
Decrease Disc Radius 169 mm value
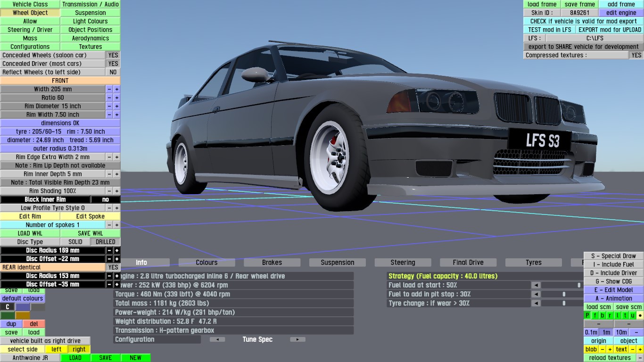coord(109,250)
